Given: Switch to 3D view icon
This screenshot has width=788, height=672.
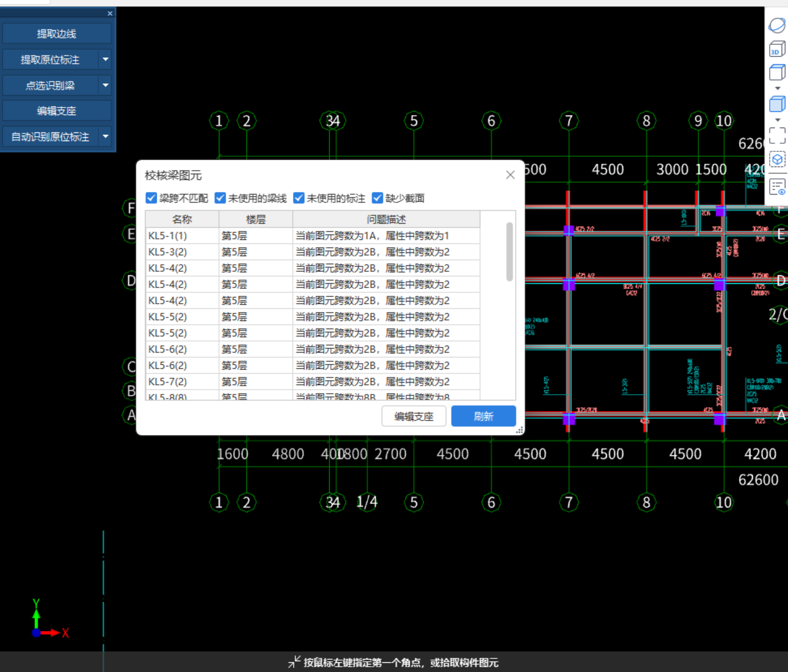Looking at the screenshot, I should [777, 49].
